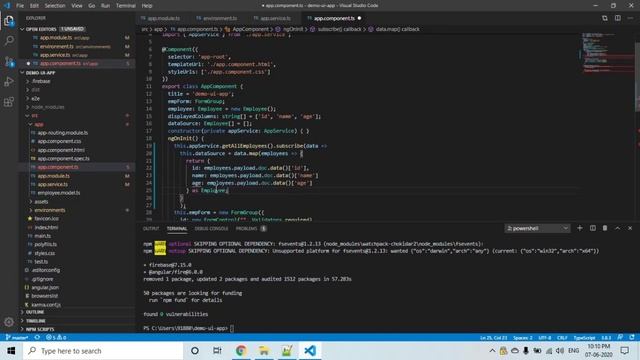640x360 pixels.
Task: Open Chrome from the taskbar
Action: pyautogui.click(x=241, y=351)
